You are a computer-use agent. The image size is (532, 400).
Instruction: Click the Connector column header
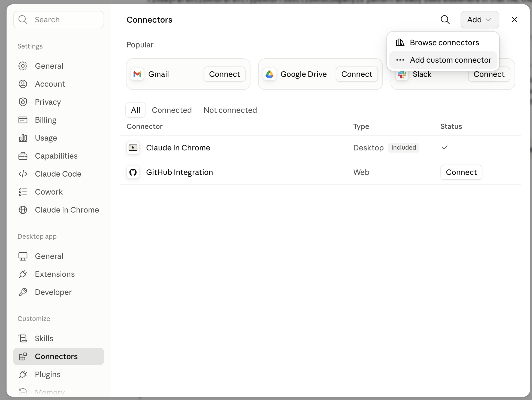144,126
